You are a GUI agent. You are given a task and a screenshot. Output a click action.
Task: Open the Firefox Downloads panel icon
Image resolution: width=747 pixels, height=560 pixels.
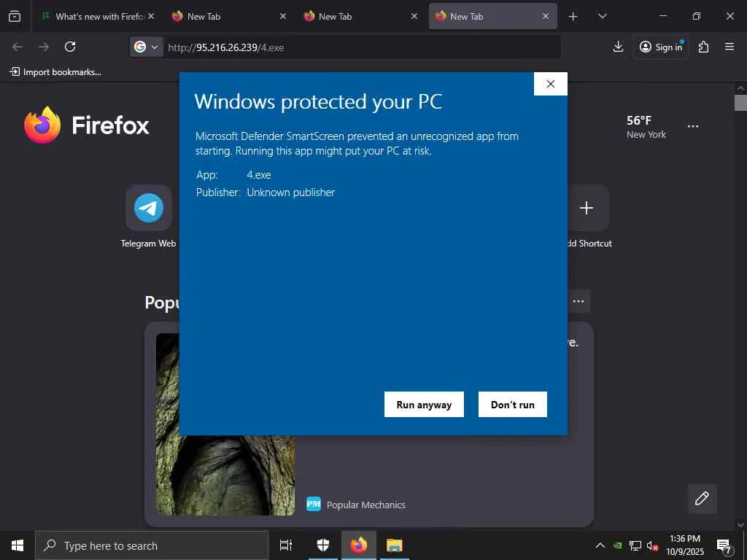click(618, 47)
